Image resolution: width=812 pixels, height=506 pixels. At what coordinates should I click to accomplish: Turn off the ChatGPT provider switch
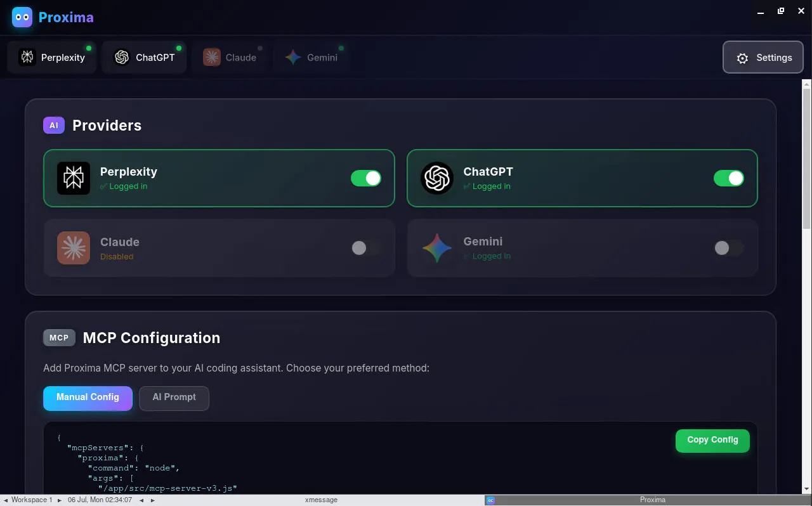(x=729, y=178)
